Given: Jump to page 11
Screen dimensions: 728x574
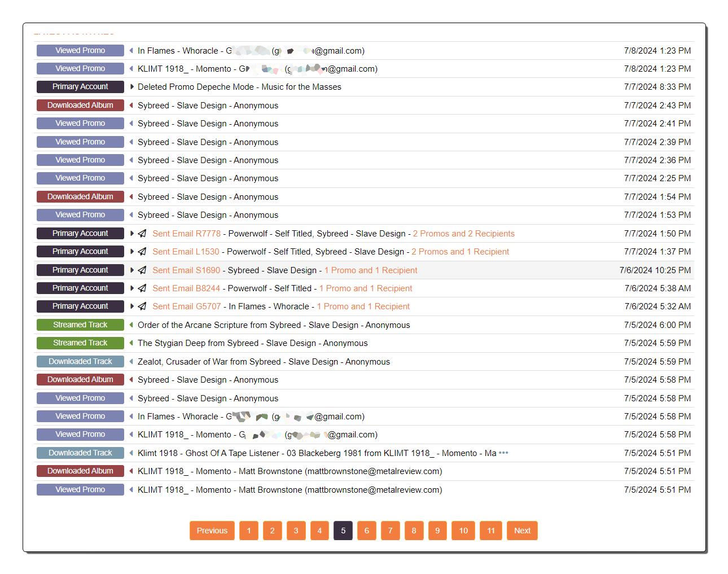Looking at the screenshot, I should (x=491, y=531).
